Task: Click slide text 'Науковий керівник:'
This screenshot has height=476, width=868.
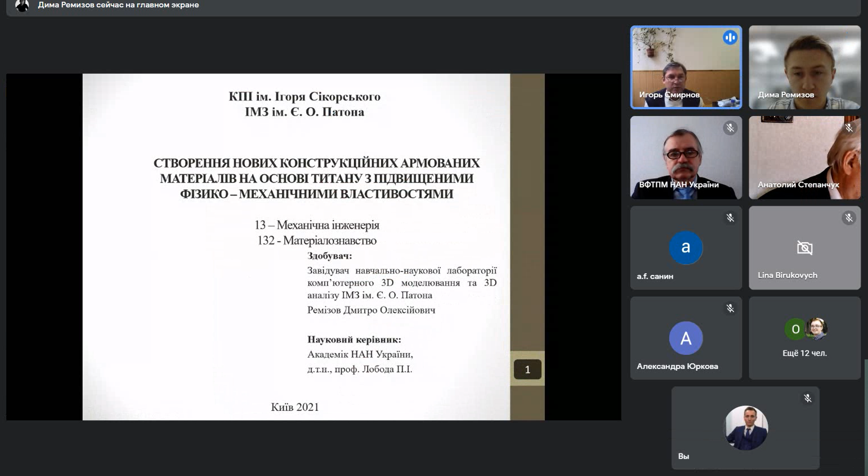Action: [354, 339]
